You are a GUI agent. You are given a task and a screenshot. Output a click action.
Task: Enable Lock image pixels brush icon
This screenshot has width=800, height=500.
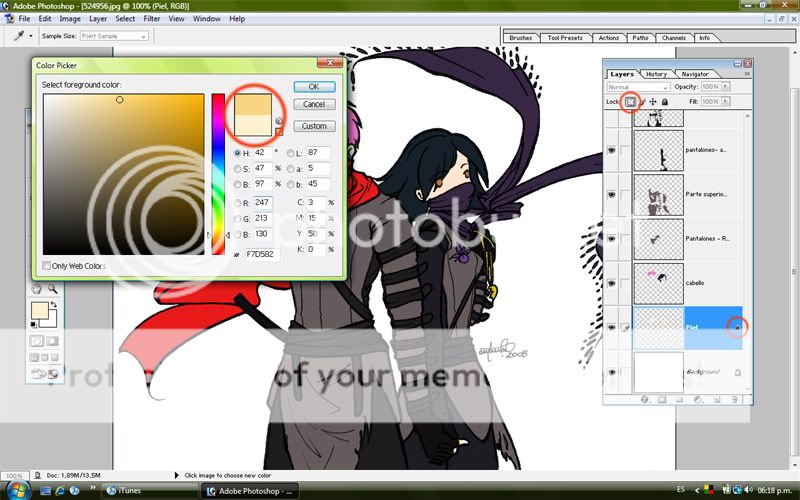(643, 102)
